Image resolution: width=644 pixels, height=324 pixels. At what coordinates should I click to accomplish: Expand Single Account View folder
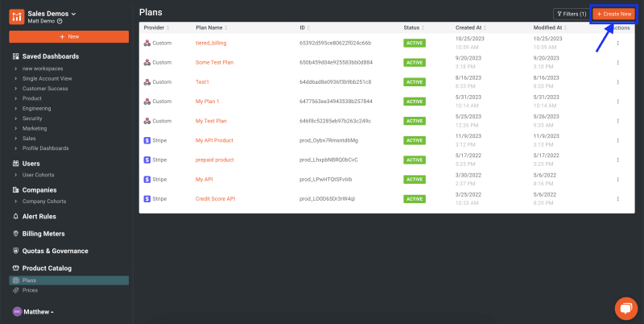[x=47, y=78]
